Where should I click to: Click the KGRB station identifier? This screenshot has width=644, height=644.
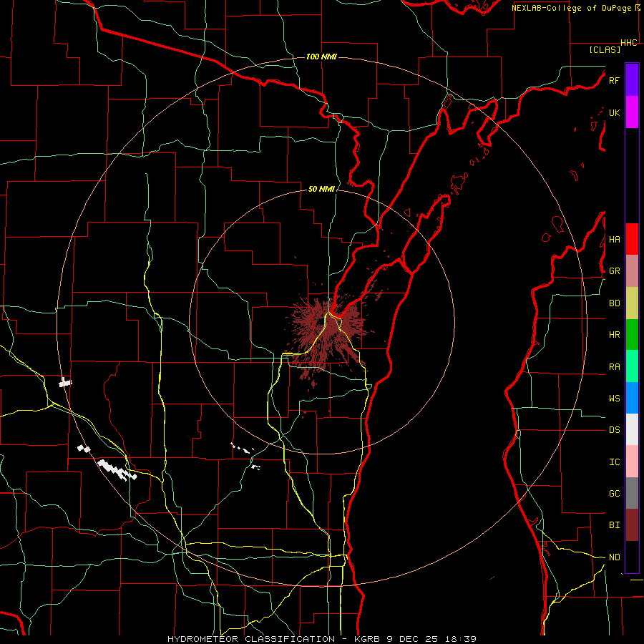(x=368, y=639)
